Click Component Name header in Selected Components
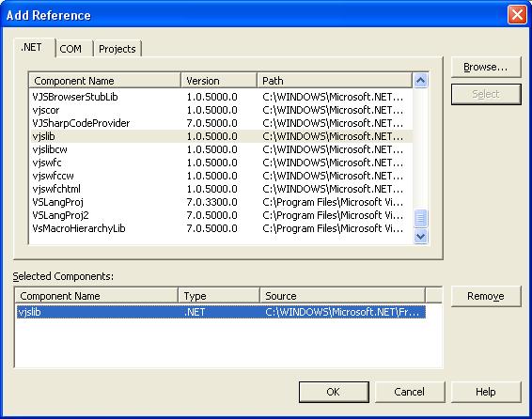 pyautogui.click(x=97, y=296)
